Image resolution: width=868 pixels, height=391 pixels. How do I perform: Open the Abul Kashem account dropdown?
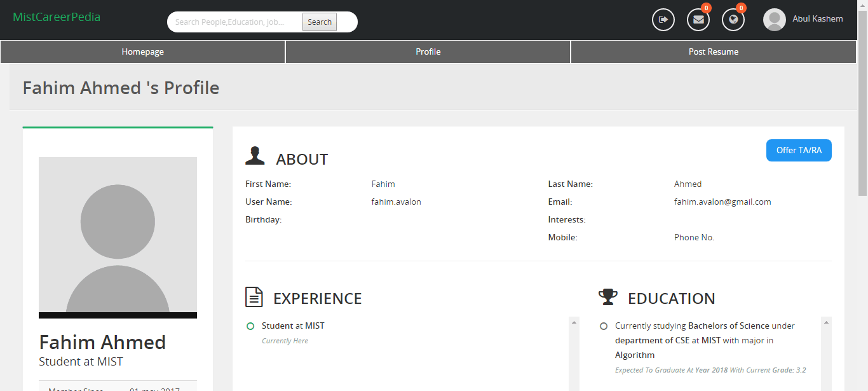[817, 19]
